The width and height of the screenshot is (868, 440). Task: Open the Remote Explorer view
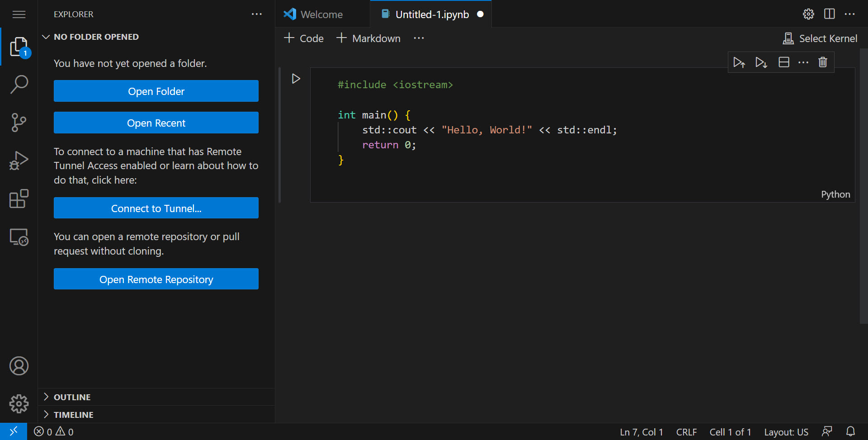pos(19,237)
